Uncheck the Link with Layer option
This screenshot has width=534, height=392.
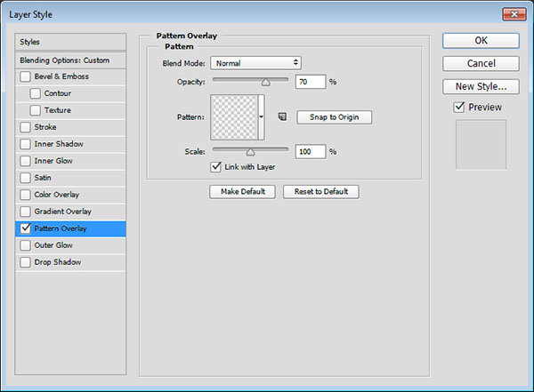coord(215,166)
